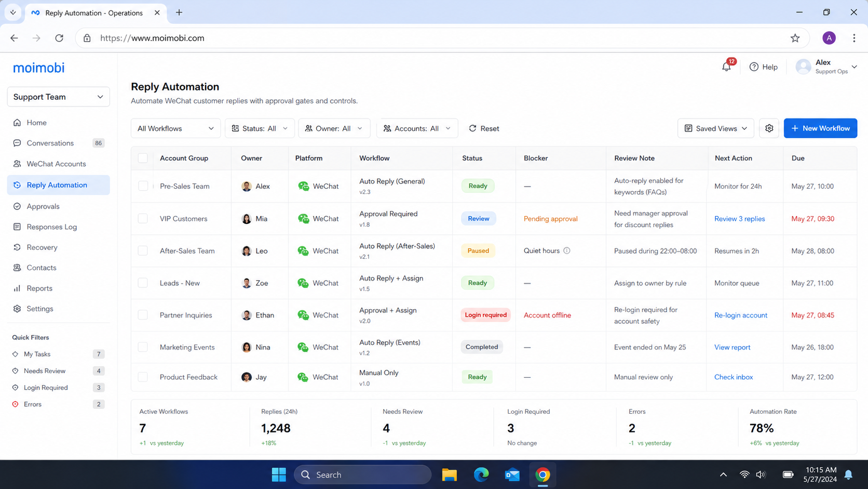This screenshot has width=868, height=489.
Task: Open the Status: All filter dropdown
Action: coord(260,128)
